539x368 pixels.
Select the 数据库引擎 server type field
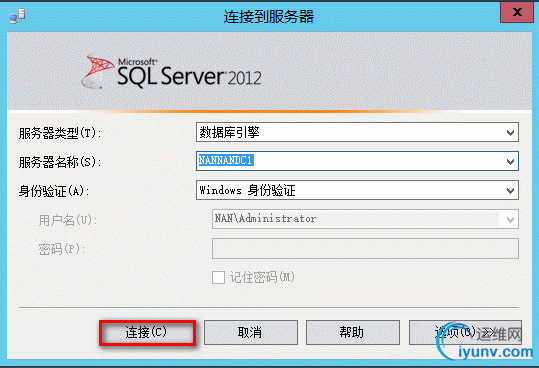(357, 132)
